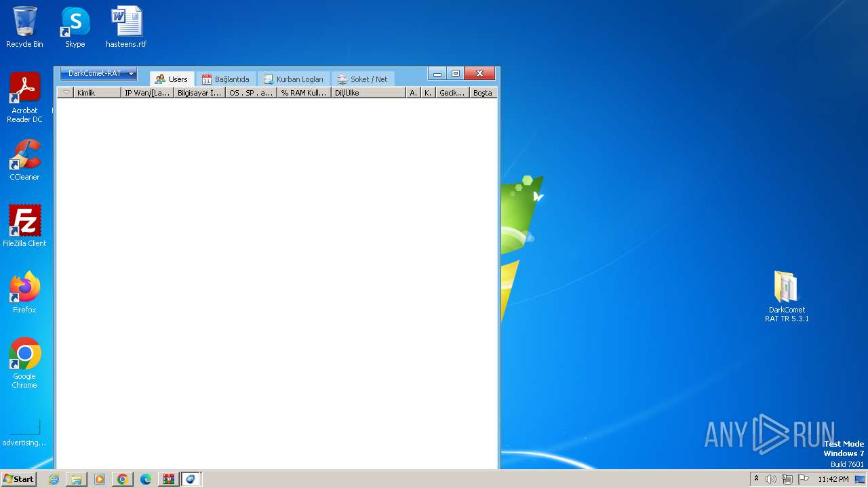Select the CCleaner desktop shortcut
868x488 pixels.
point(24,160)
